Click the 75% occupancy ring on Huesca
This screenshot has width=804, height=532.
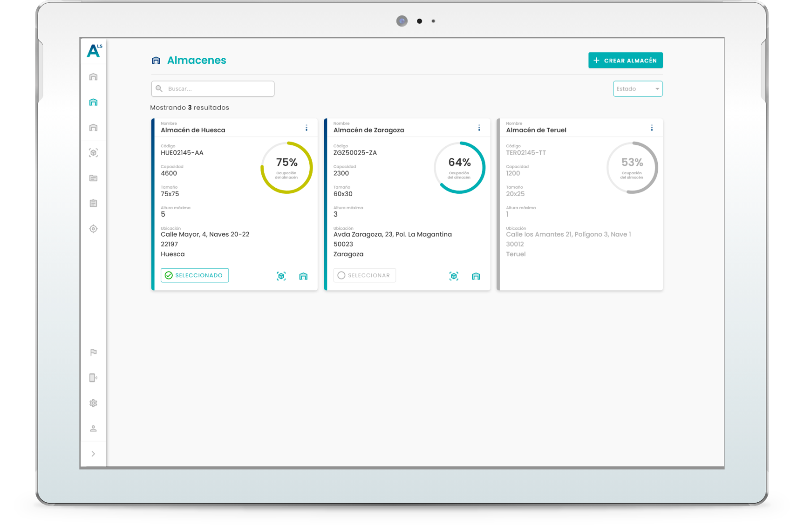(287, 168)
